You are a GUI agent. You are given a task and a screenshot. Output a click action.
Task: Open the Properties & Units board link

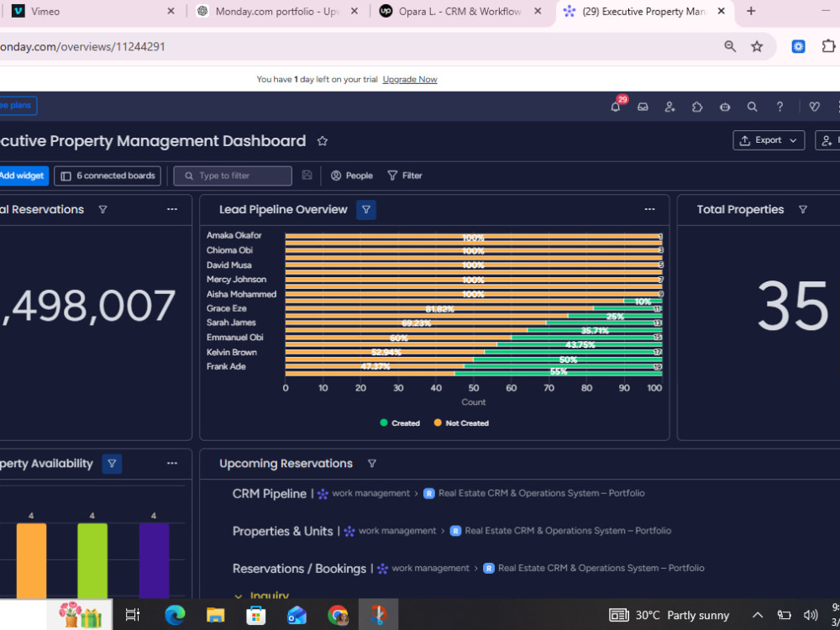(x=282, y=532)
